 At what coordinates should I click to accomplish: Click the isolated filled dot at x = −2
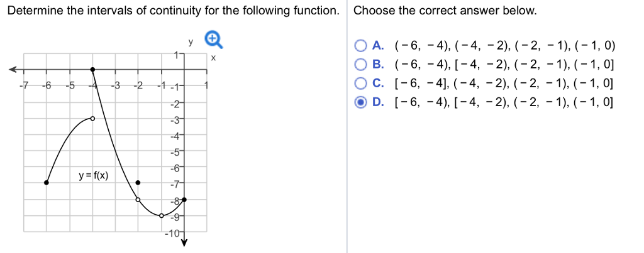click(x=138, y=183)
